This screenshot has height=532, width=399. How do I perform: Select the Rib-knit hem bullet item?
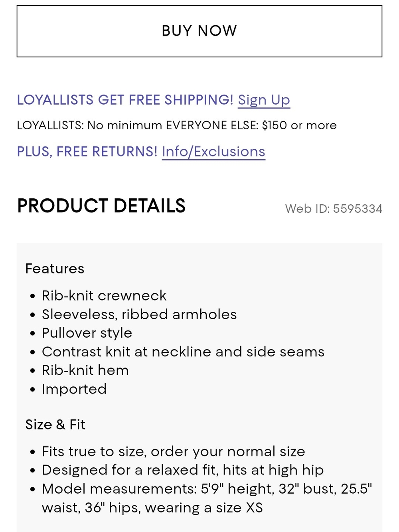85,370
